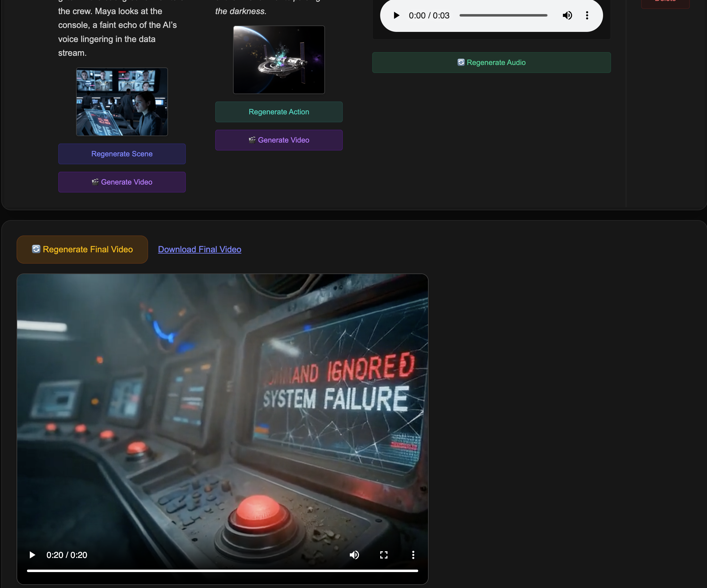Generate video under the control room image
This screenshot has width=707, height=588.
pos(122,182)
